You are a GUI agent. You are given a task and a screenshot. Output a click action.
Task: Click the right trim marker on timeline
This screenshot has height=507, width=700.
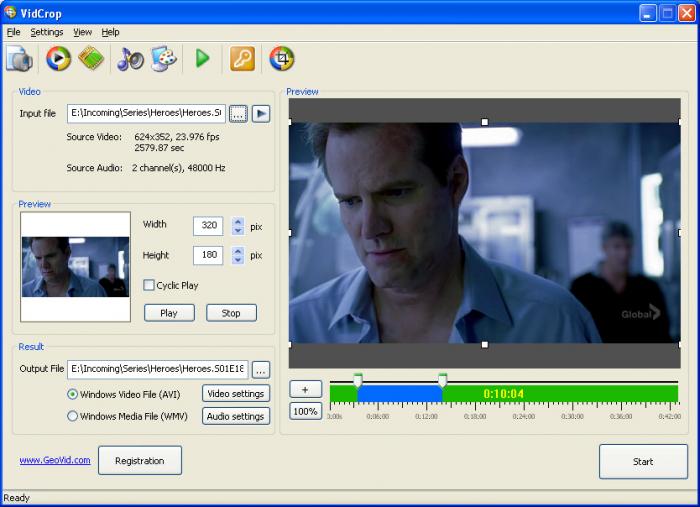coord(442,380)
